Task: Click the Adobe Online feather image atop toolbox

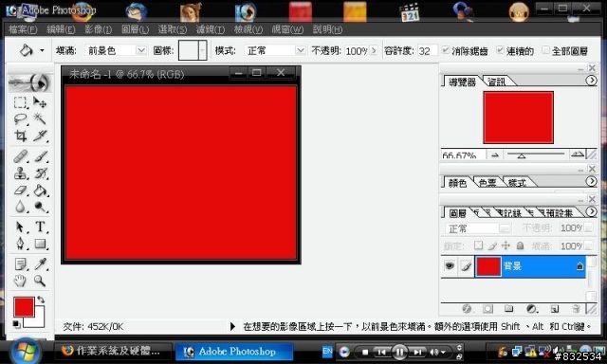Action: pos(29,82)
